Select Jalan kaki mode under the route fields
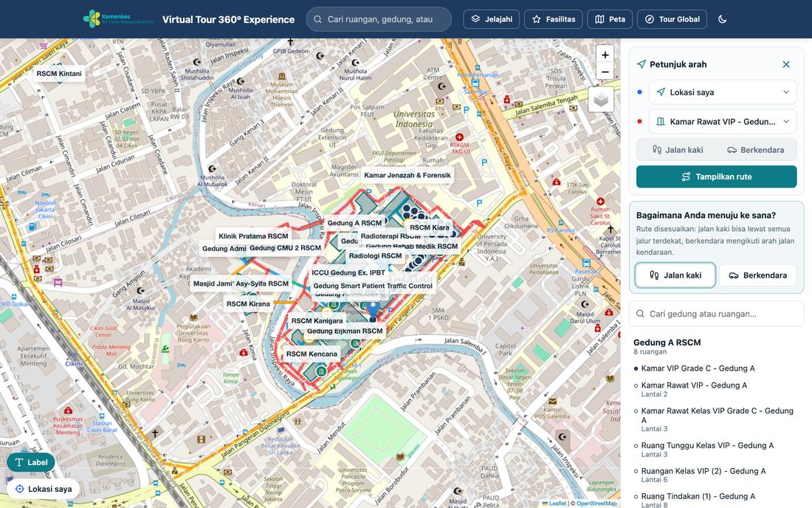The height and width of the screenshot is (508, 812). click(678, 150)
